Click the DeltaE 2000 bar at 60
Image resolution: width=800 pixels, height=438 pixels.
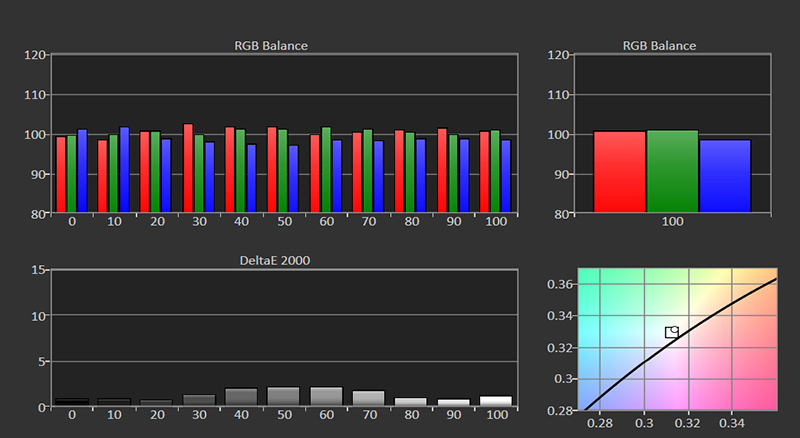point(326,397)
